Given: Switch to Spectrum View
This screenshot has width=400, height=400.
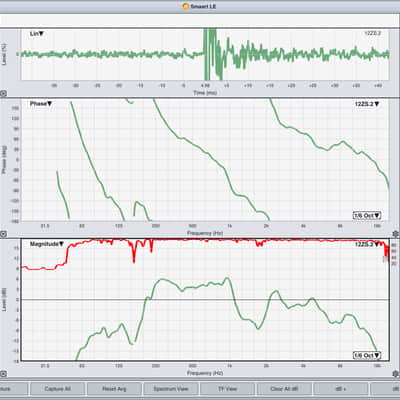Looking at the screenshot, I should (171, 389).
